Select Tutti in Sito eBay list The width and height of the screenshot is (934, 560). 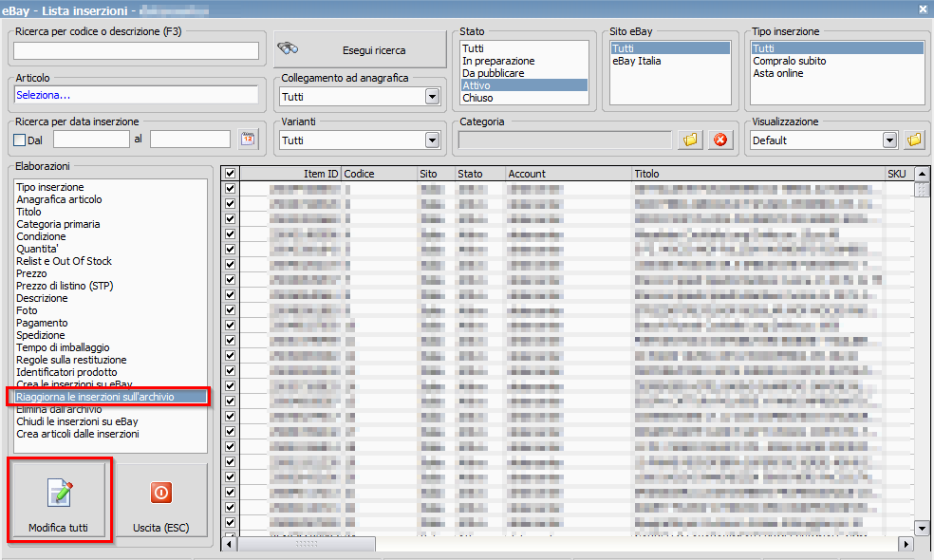[670, 48]
